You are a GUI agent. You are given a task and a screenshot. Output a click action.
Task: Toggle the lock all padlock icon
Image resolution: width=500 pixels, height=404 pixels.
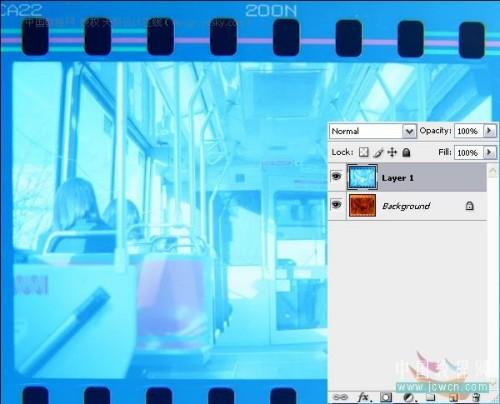click(x=406, y=152)
